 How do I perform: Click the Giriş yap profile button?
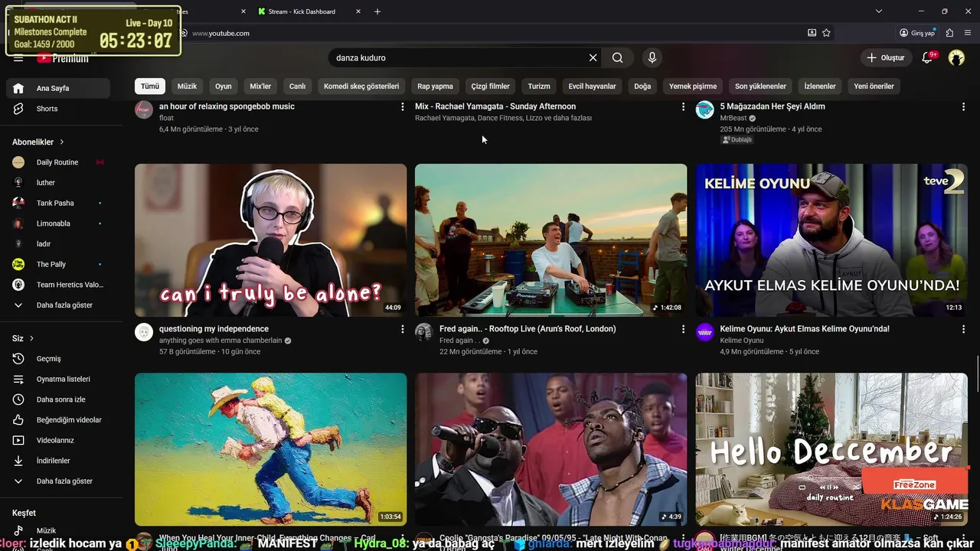click(917, 33)
